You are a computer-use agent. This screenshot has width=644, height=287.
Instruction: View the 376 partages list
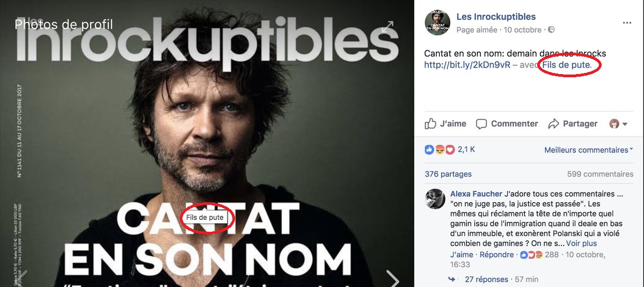[448, 174]
